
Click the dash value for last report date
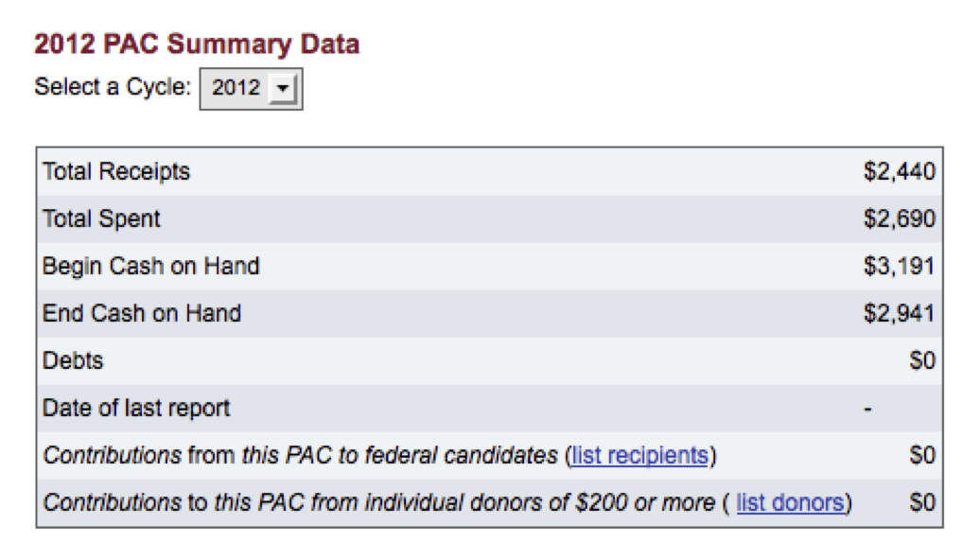coord(868,410)
